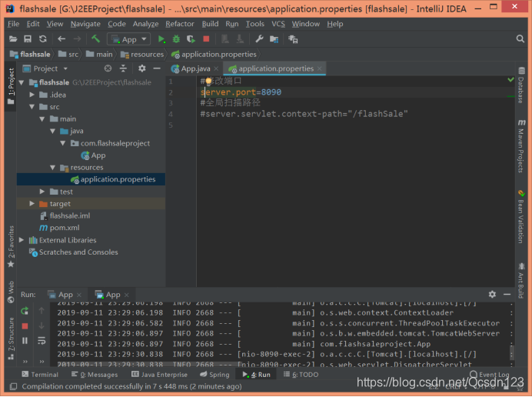Viewport: 532px width, 397px height.
Task: Start debugging with the green bug icon
Action: pos(176,39)
